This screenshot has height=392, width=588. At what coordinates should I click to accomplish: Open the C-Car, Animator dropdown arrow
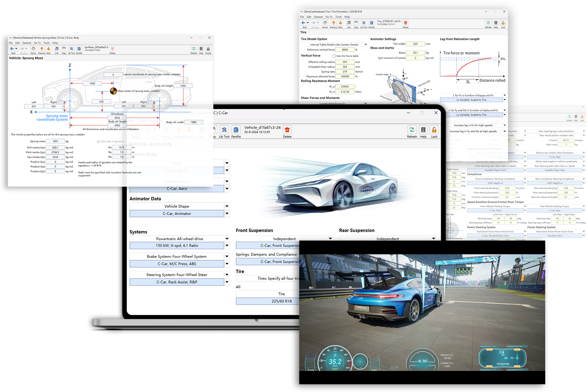(x=227, y=214)
